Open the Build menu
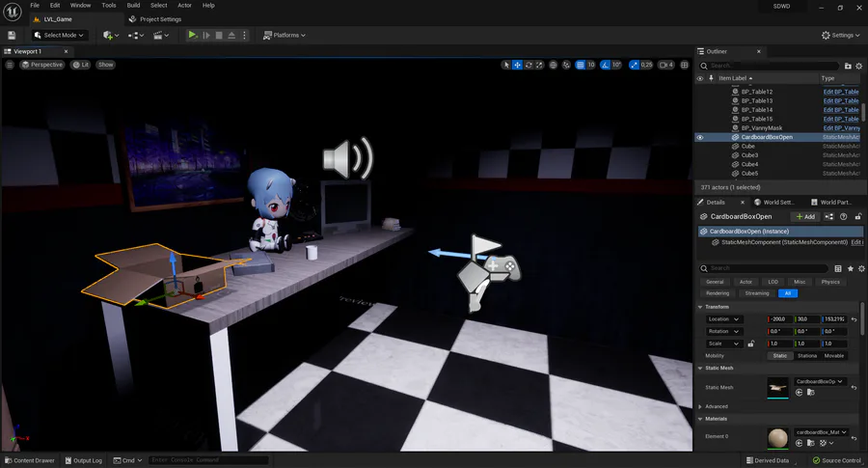The image size is (868, 468). point(133,5)
